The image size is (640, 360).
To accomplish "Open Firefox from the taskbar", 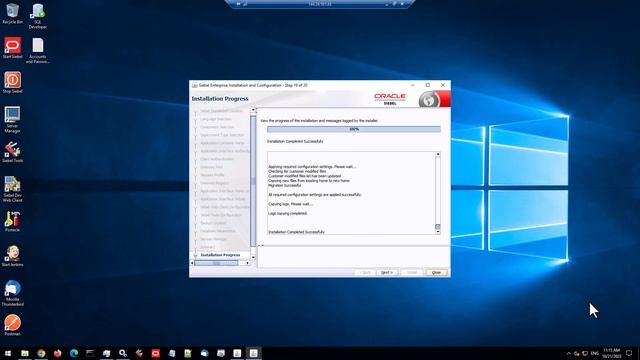I will point(58,353).
